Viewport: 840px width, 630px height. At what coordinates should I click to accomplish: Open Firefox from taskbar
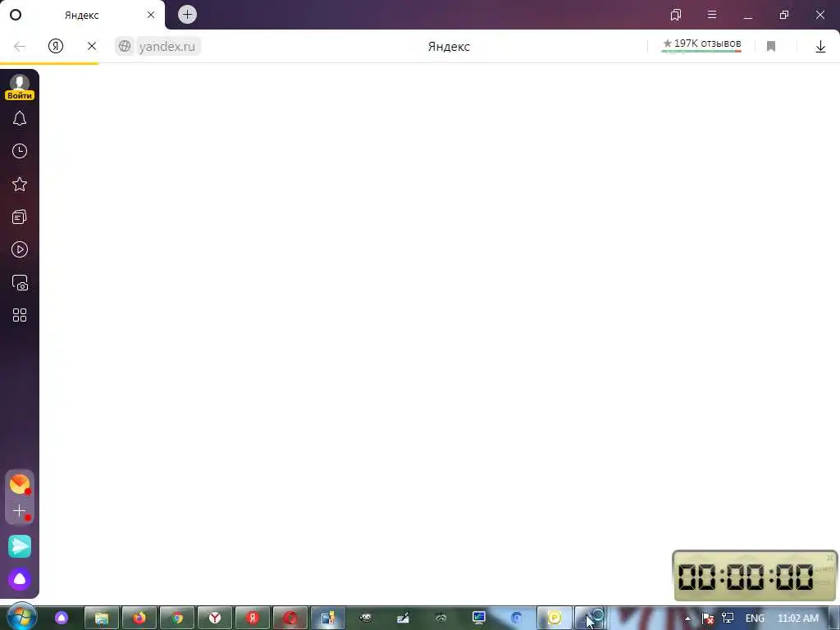point(139,619)
